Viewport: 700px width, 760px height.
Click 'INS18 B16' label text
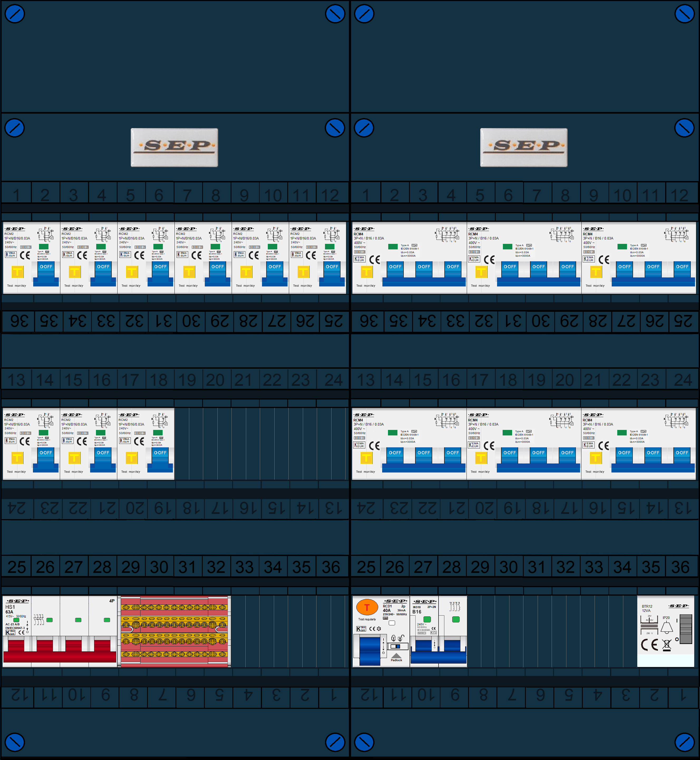click(x=417, y=610)
